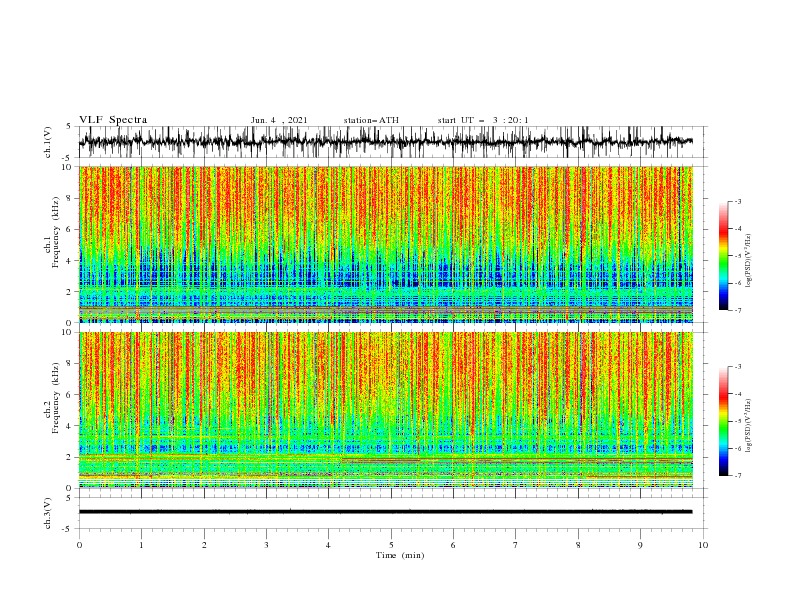Click the time axis tick label "4"
Viewport: 792px width, 612px height.
coord(328,545)
